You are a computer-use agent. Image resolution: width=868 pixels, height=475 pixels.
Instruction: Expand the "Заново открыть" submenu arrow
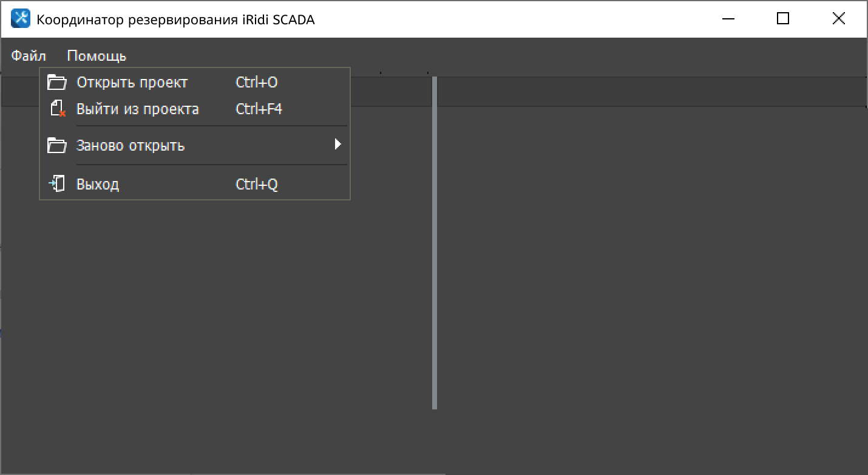point(338,145)
